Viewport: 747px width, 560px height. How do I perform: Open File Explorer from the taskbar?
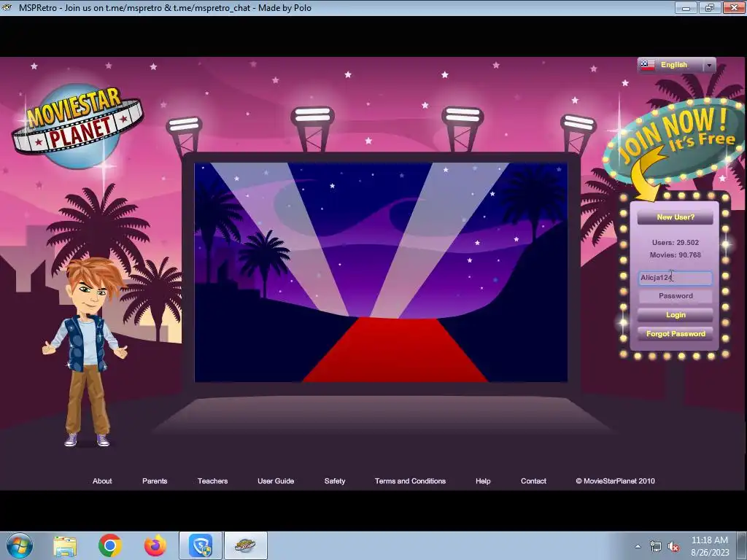65,545
